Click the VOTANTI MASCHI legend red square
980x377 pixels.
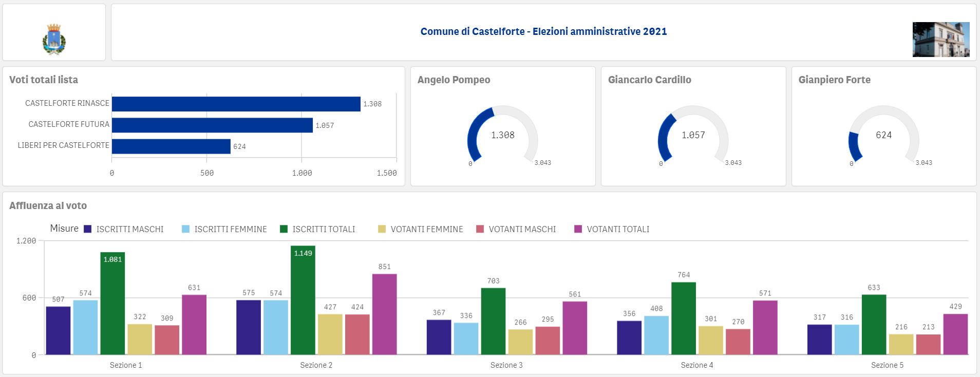coord(480,229)
